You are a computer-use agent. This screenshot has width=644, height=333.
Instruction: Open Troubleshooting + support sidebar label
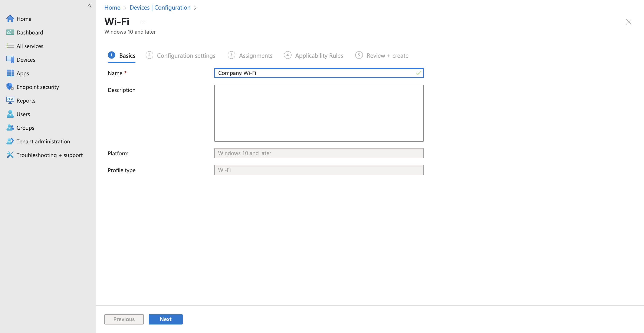pyautogui.click(x=49, y=155)
